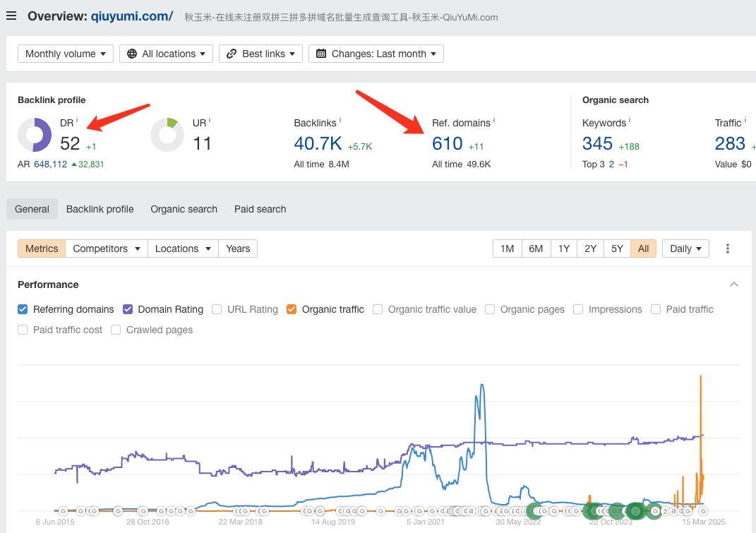Enable the Impressions checkbox

pos(578,309)
